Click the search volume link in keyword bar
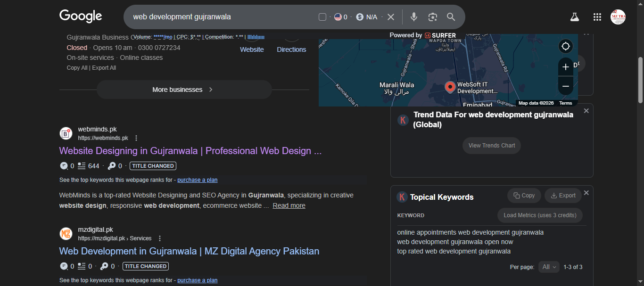The image size is (644, 286). (163, 37)
